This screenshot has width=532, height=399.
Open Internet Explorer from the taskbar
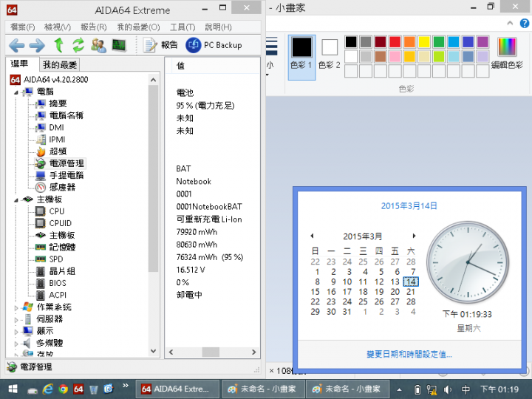[48, 389]
